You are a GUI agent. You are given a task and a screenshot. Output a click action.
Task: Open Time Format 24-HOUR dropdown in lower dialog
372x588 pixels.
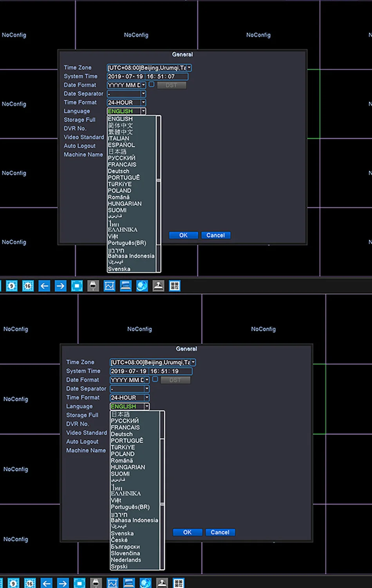point(147,397)
